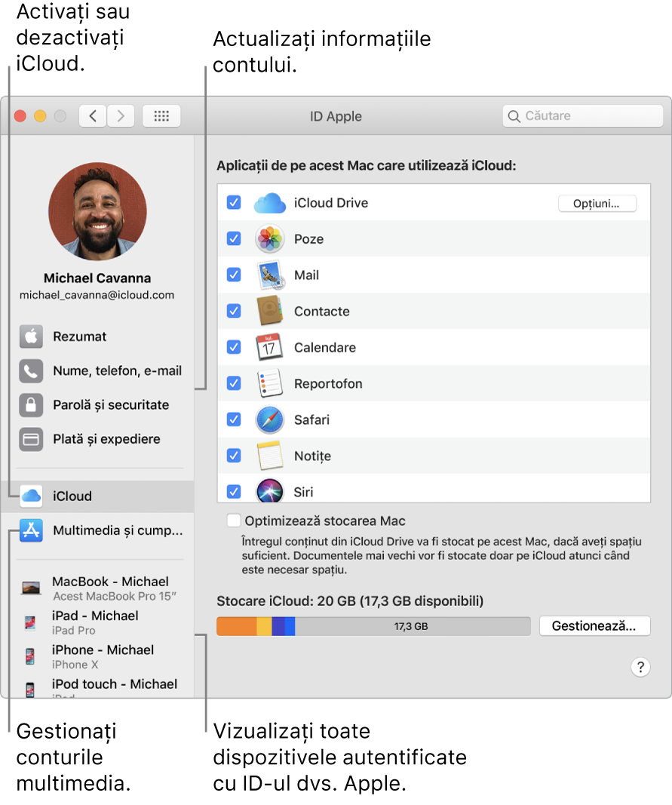Click the Michael Cavanna name text

(97, 278)
